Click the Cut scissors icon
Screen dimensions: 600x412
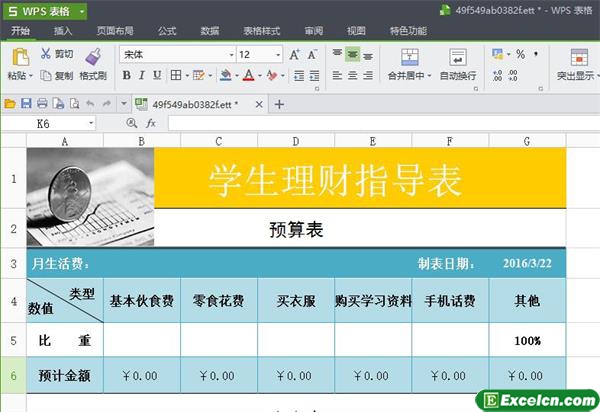(46, 54)
